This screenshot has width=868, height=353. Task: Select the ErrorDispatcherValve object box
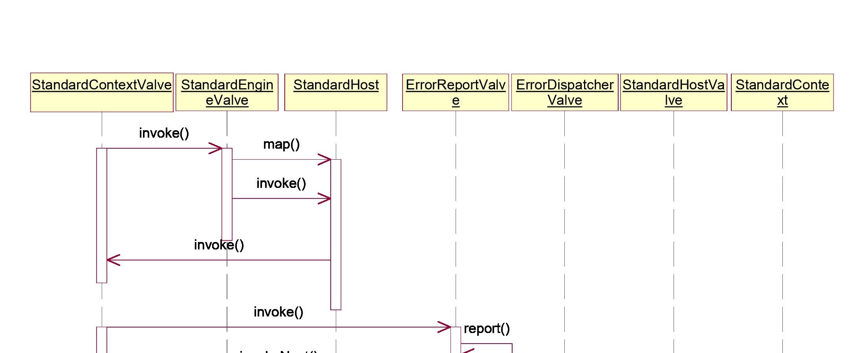[x=565, y=92]
